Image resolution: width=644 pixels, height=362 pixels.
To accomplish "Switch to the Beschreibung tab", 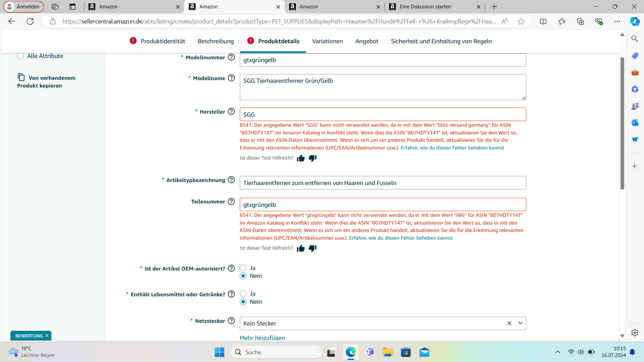I will [x=216, y=41].
